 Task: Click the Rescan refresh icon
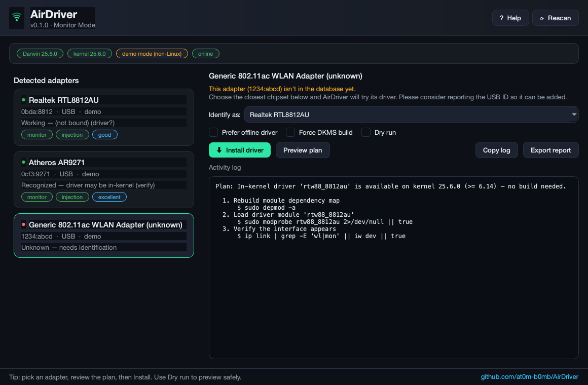click(x=541, y=18)
